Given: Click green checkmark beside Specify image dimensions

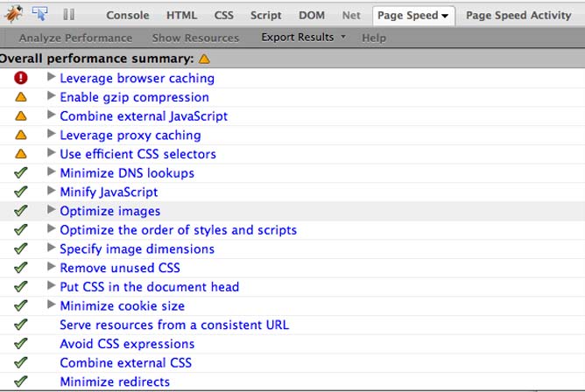Looking at the screenshot, I should 20,248.
